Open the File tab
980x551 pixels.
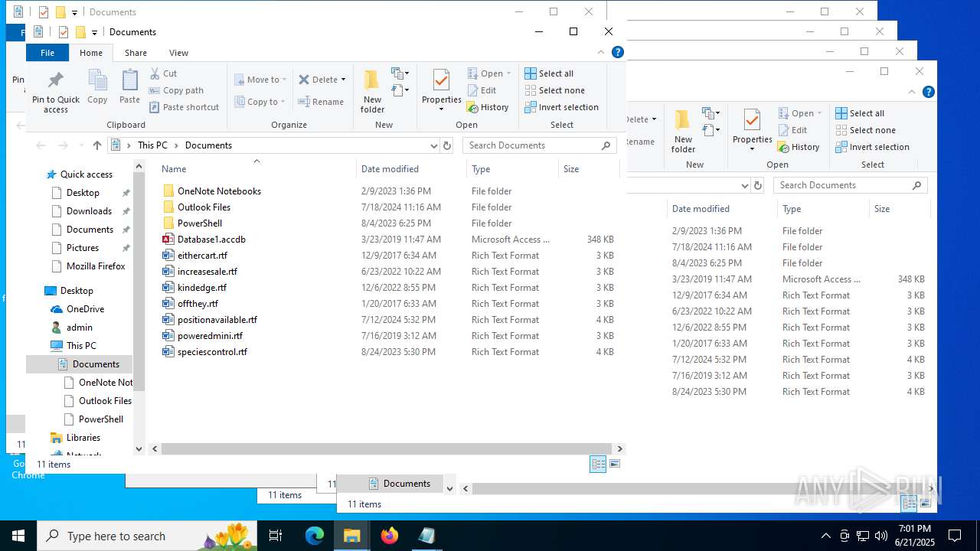pyautogui.click(x=47, y=53)
